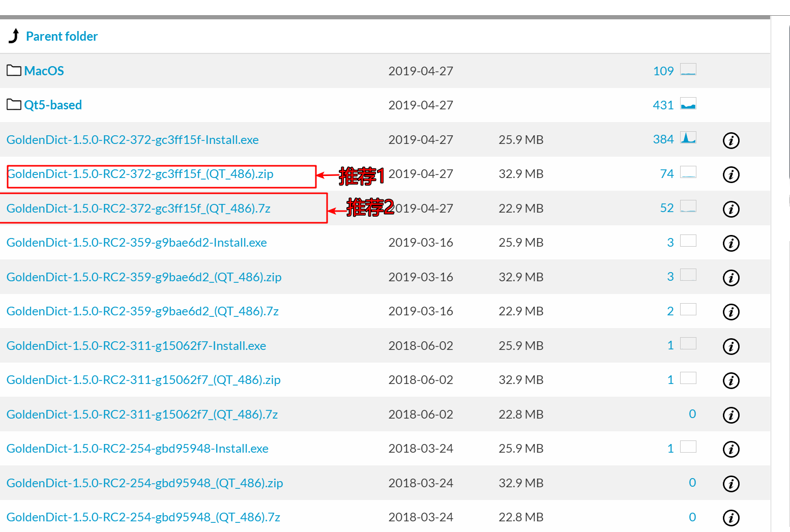Download recommended 372-gc3ff15f QT_486 7z file
This screenshot has height=532, width=790.
point(138,209)
